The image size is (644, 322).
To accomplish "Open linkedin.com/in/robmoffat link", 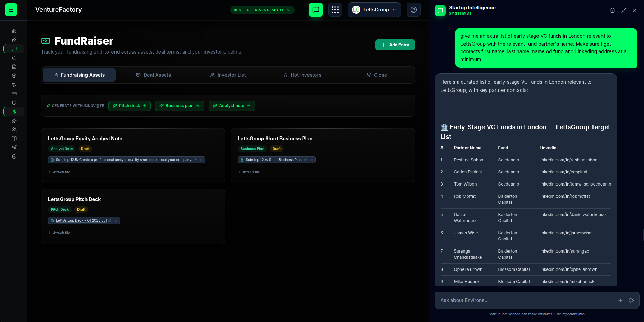I will 564,196.
